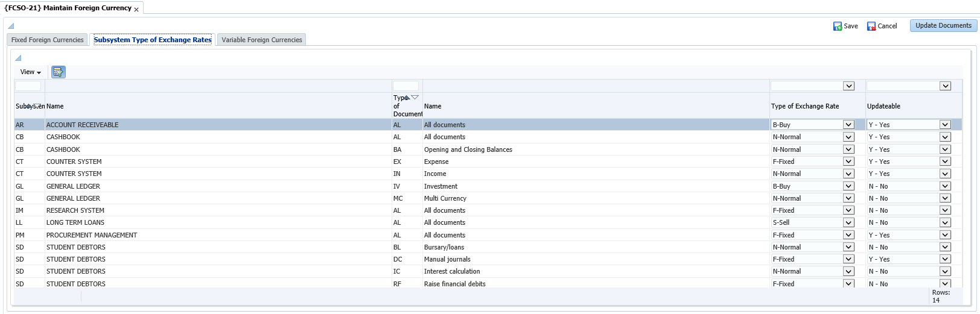
Task: Open exchange rate dropdown for Expense row
Action: pos(848,162)
